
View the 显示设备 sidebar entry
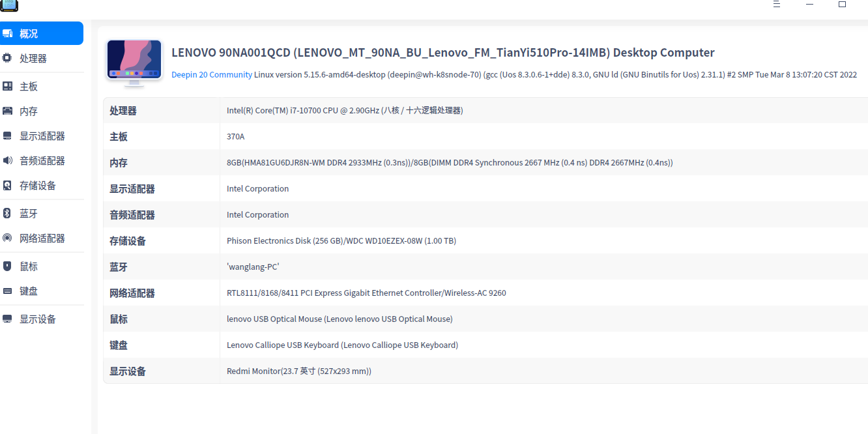point(42,319)
